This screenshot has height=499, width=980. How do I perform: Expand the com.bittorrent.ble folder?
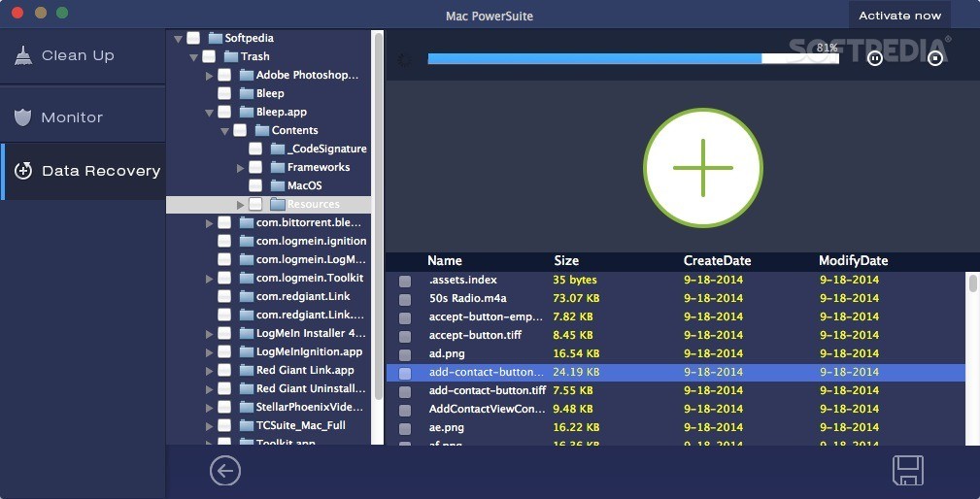click(210, 223)
